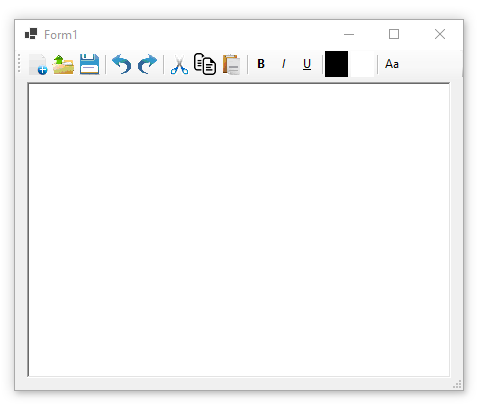Pick the black text color swatch
The width and height of the screenshot is (486, 417).
click(x=336, y=64)
